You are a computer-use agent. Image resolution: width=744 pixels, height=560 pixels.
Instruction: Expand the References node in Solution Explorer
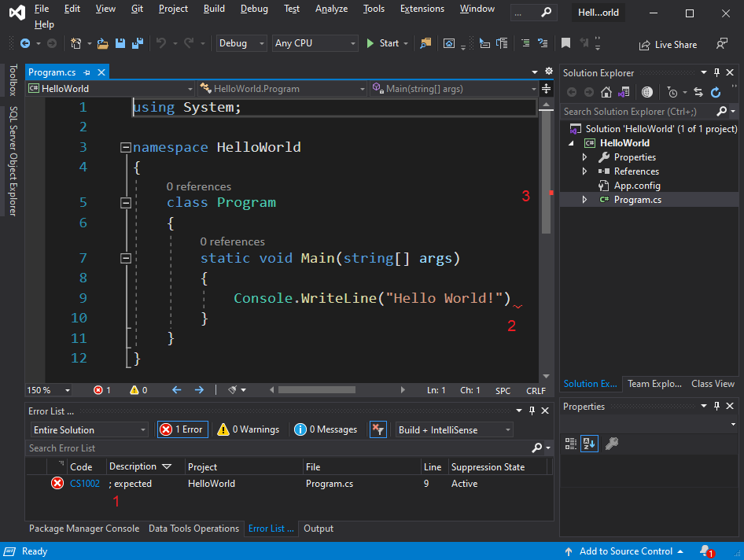click(x=584, y=171)
